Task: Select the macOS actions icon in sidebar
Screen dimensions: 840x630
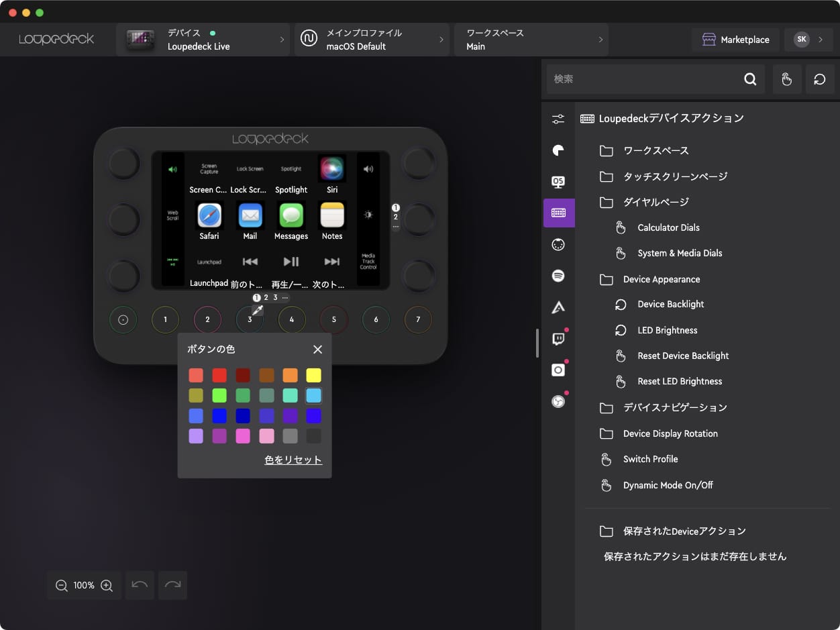Action: [x=559, y=182]
